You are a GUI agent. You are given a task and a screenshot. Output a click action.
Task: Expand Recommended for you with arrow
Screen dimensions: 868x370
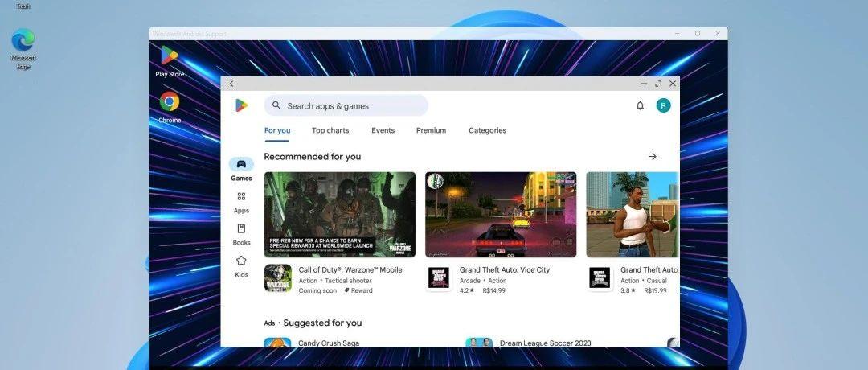click(x=653, y=157)
